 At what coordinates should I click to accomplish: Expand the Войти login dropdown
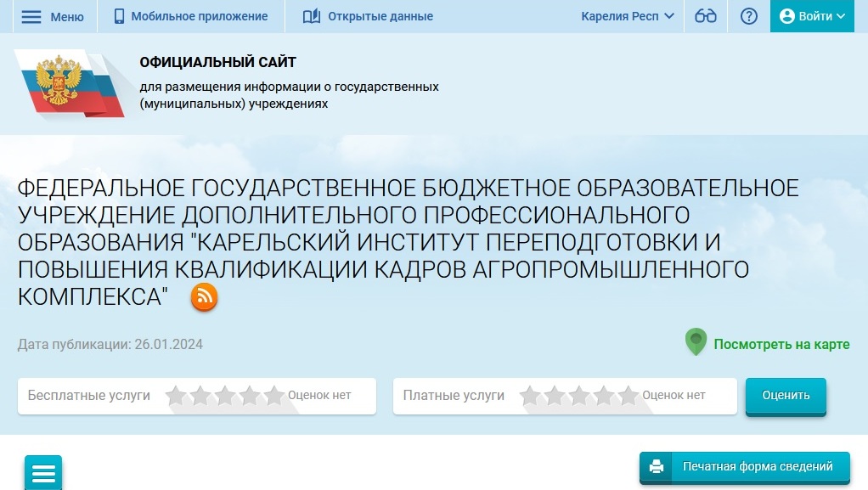tap(812, 16)
